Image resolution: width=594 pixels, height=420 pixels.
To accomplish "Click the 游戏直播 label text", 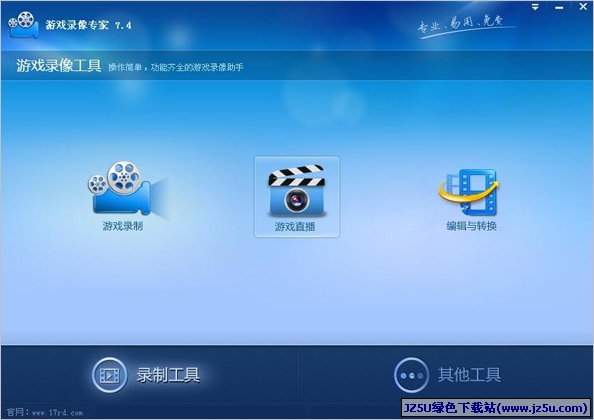I will click(295, 226).
